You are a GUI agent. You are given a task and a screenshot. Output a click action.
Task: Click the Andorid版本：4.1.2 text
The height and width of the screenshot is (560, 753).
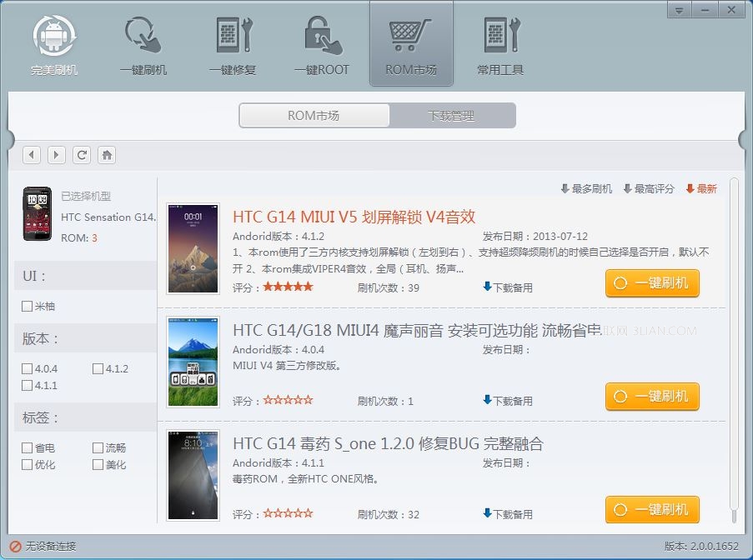pyautogui.click(x=279, y=236)
